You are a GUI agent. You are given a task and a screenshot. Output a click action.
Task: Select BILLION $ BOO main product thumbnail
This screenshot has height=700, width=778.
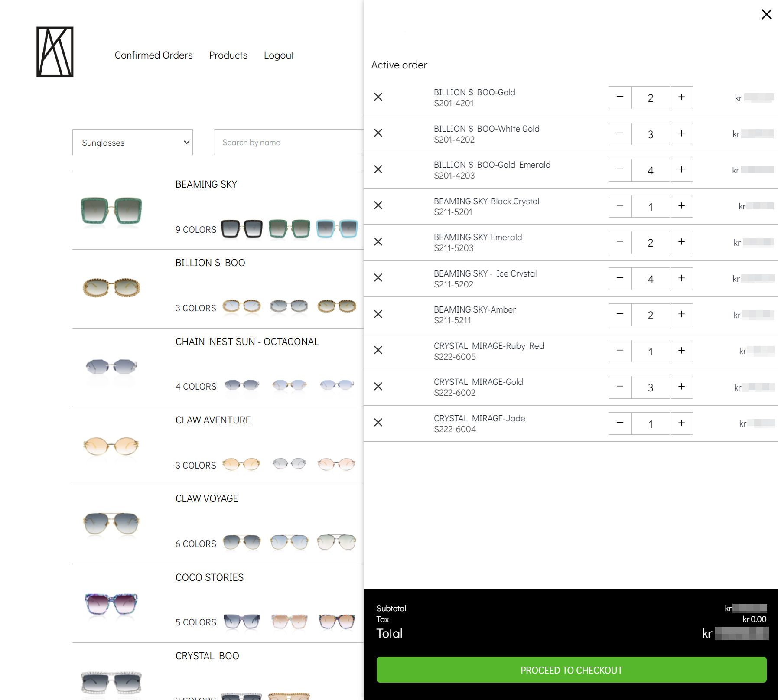111,287
